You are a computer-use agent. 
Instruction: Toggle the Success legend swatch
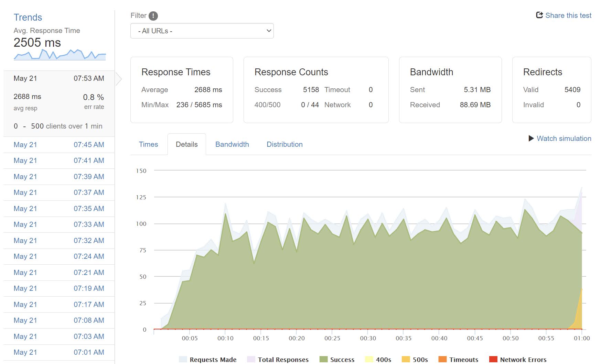click(323, 360)
